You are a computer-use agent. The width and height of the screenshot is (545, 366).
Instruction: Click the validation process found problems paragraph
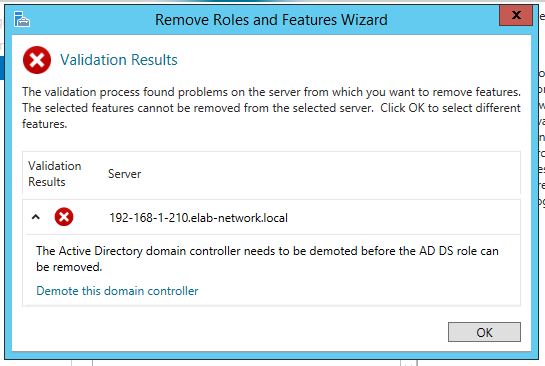point(271,108)
